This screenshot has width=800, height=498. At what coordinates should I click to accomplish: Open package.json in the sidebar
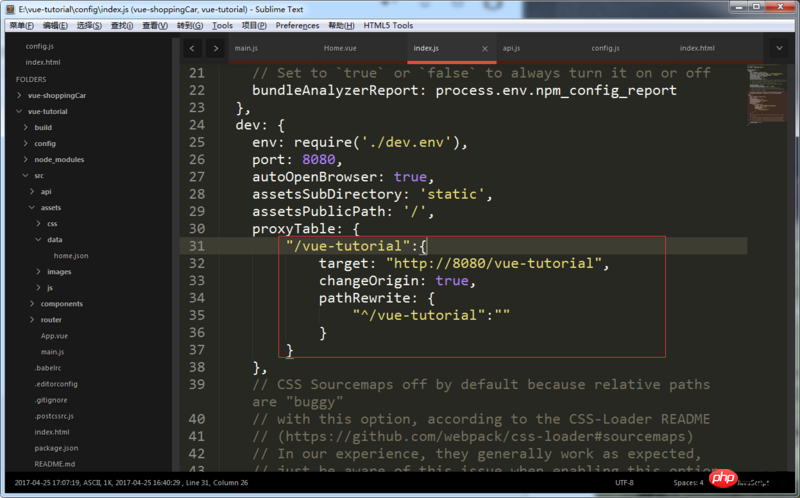tap(56, 448)
